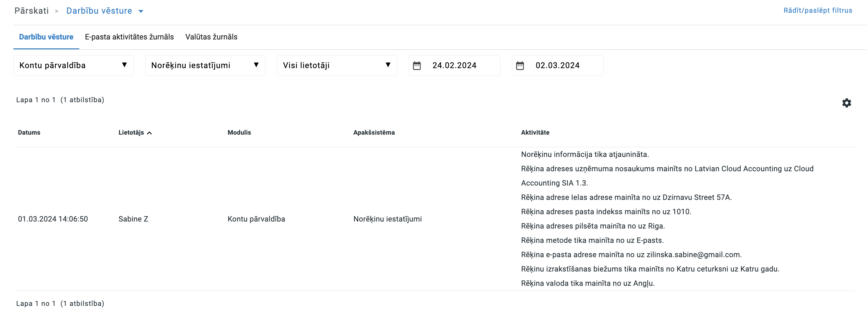Click the end date calendar icon
Screen dimensions: 868x317
[x=520, y=65]
